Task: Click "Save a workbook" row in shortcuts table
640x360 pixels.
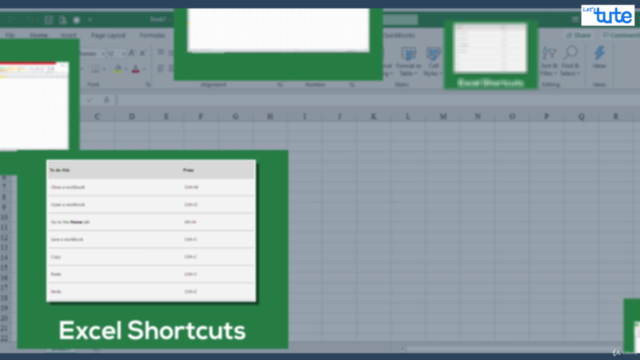Action: point(151,239)
